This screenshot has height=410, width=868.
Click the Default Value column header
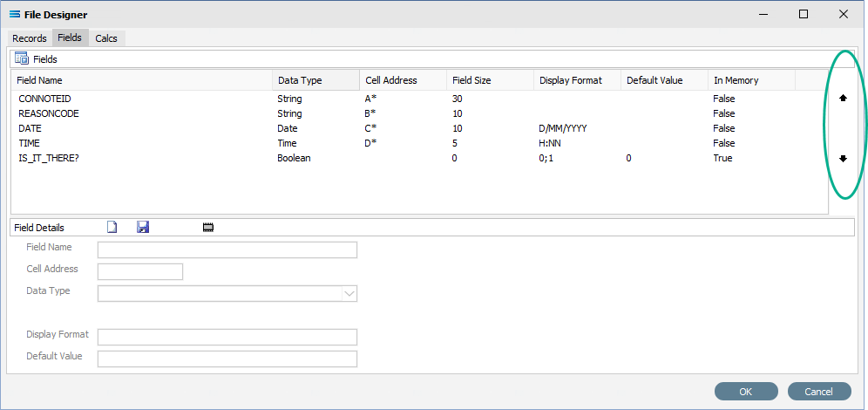point(664,80)
